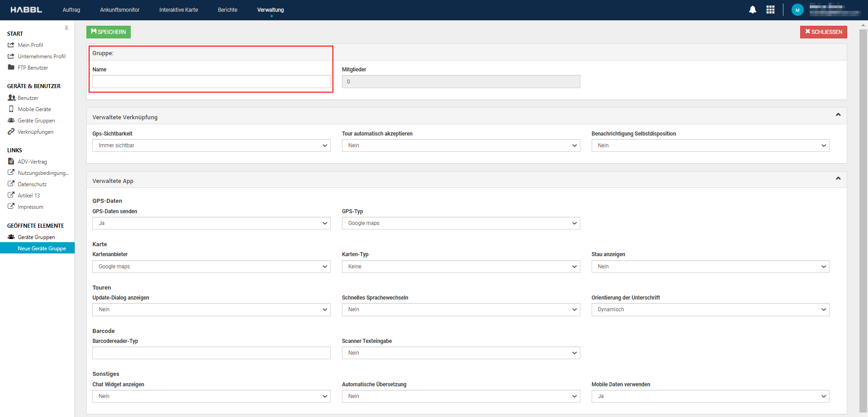Click the notification bell icon
Image resolution: width=868 pixels, height=417 pixels.
click(752, 10)
